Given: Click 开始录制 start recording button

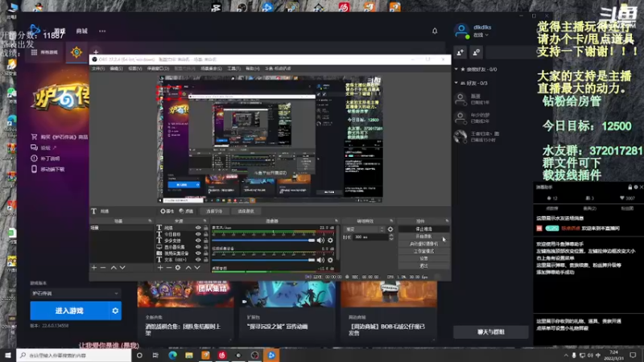Looking at the screenshot, I should [x=424, y=237].
